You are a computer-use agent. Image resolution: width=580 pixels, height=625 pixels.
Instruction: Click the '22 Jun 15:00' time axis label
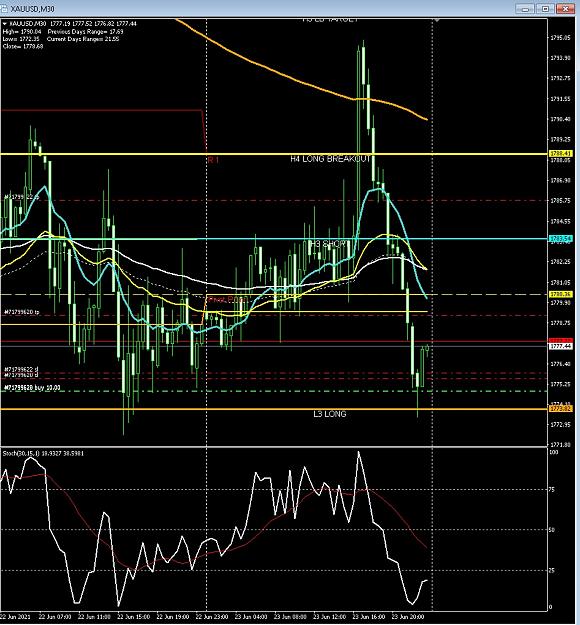133,617
